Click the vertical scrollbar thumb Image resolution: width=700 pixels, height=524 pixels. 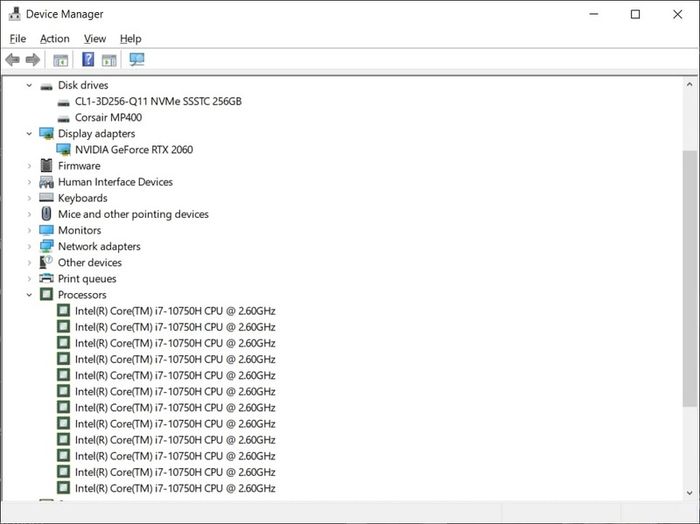coord(690,279)
